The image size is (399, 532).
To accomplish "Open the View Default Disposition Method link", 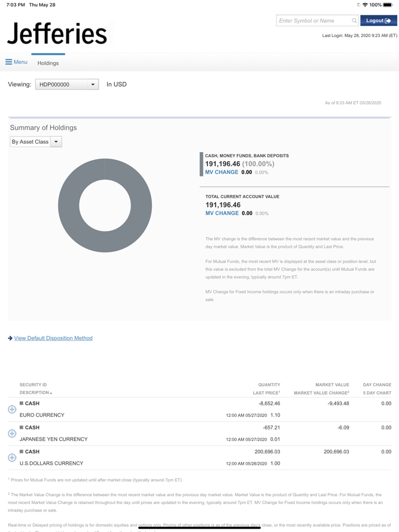I will click(x=54, y=338).
